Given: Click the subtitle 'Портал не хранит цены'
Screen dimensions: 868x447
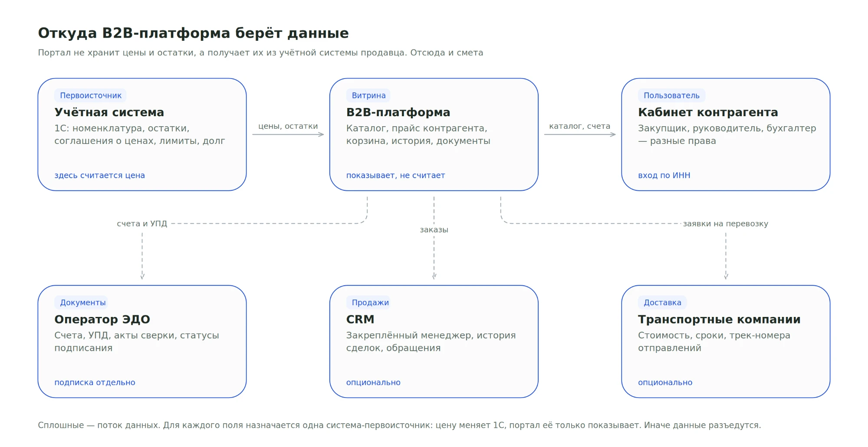Looking at the screenshot, I should pos(260,53).
